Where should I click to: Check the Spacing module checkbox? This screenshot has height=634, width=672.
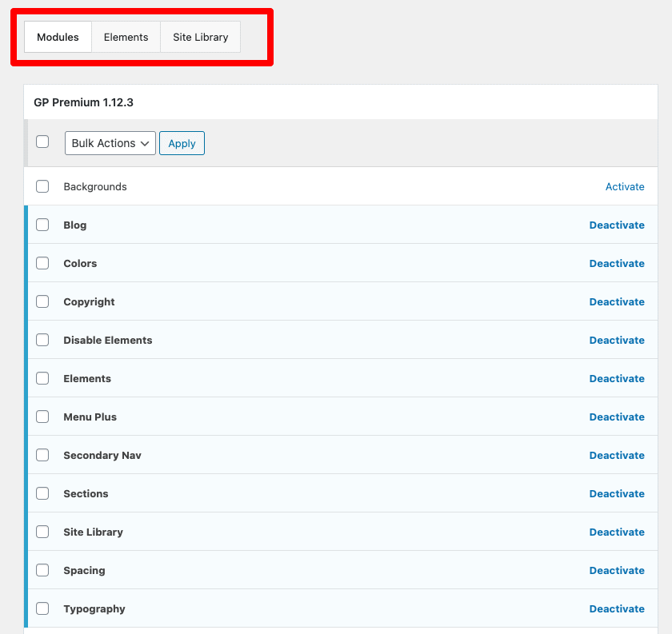pos(42,570)
